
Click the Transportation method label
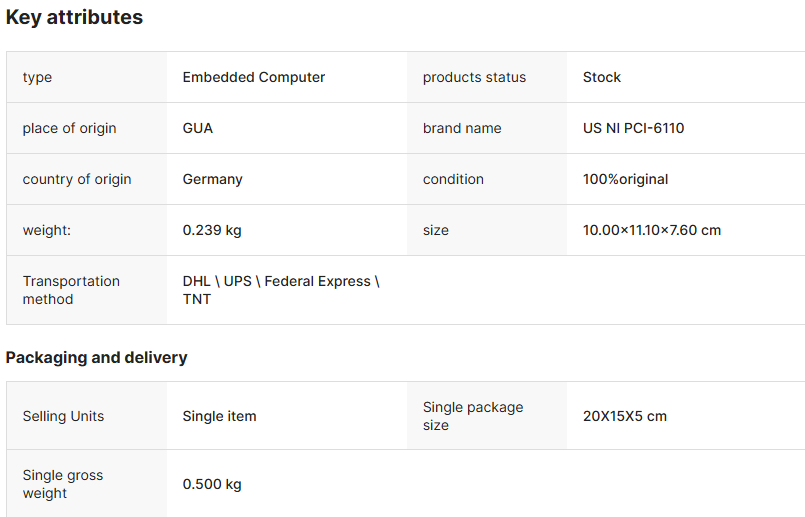coord(71,290)
